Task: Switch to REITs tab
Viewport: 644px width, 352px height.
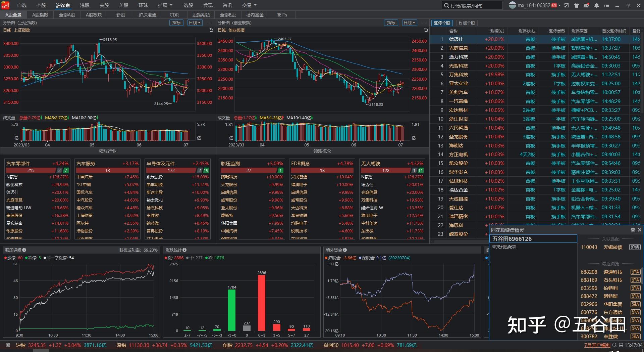Action: [x=282, y=15]
